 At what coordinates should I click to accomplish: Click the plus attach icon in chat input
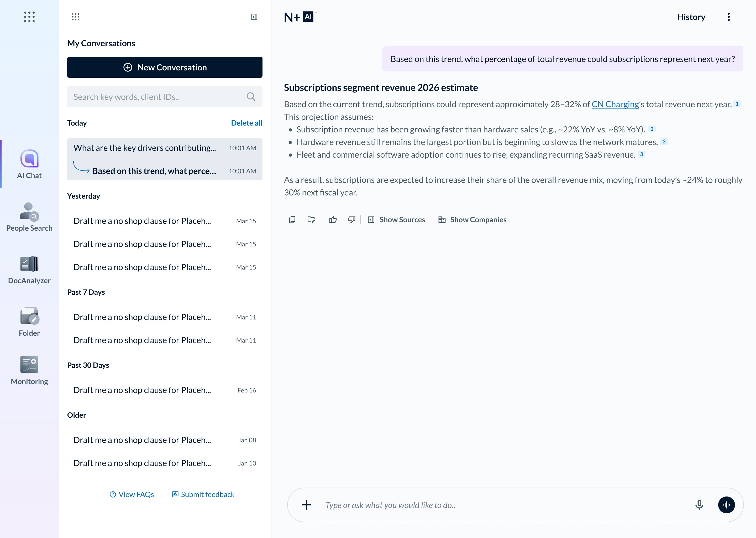click(x=307, y=505)
